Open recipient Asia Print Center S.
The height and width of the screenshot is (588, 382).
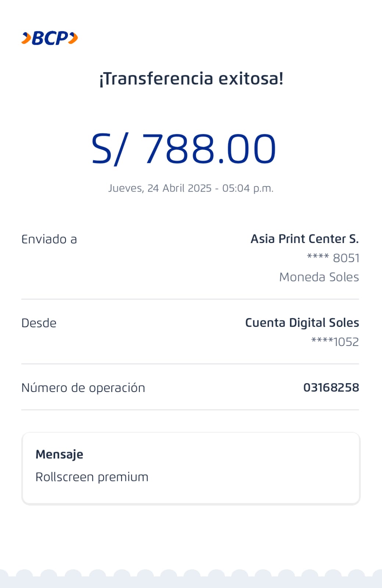304,239
